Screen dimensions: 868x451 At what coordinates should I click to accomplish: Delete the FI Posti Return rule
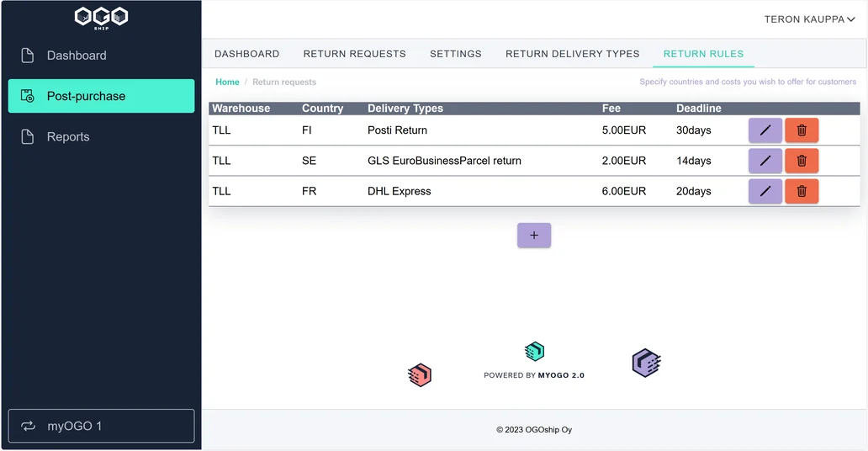click(802, 130)
